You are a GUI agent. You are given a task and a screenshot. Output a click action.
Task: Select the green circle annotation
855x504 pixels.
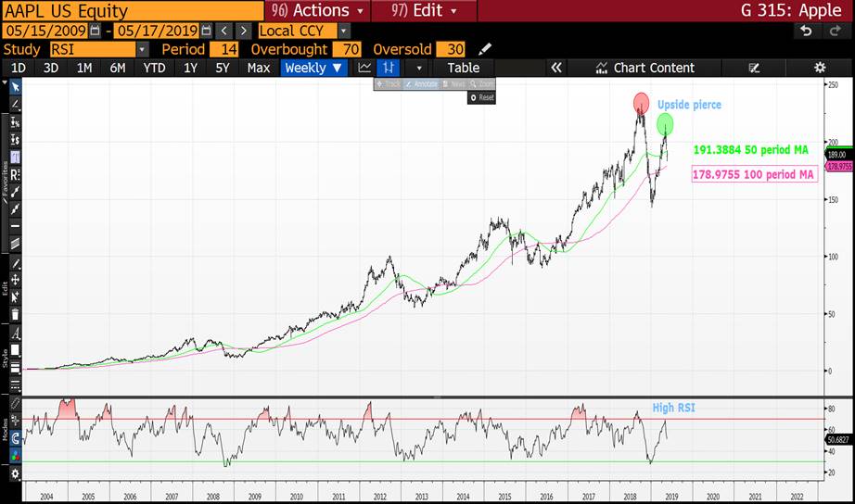[665, 124]
